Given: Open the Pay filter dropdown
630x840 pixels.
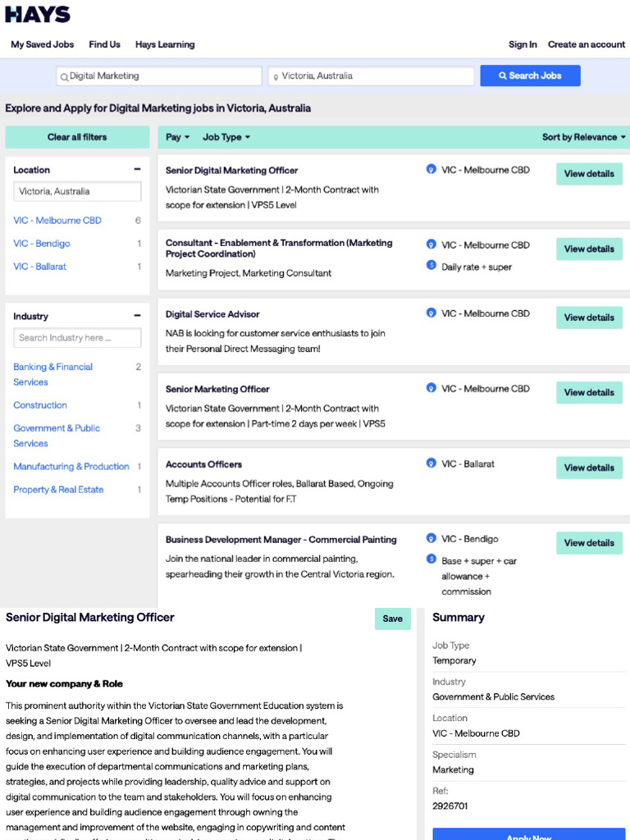Looking at the screenshot, I should pyautogui.click(x=177, y=137).
